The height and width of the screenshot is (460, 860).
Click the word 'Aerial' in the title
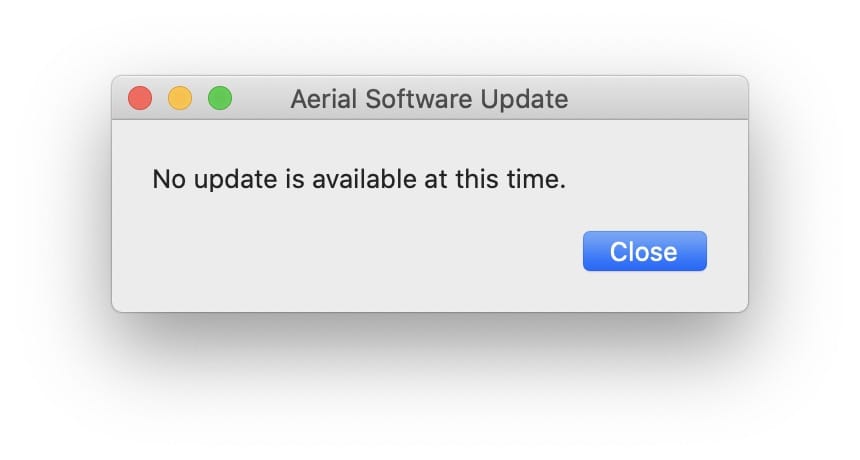324,99
